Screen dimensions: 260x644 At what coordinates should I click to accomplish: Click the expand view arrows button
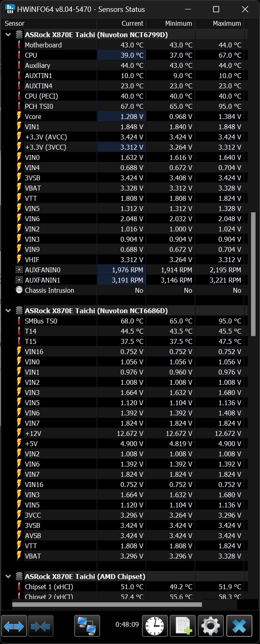[x=14, y=626]
